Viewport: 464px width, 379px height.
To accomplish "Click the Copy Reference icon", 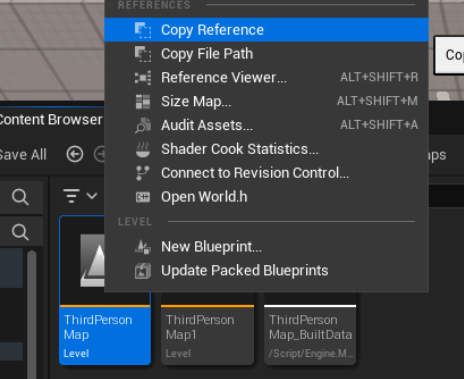I will pos(143,30).
